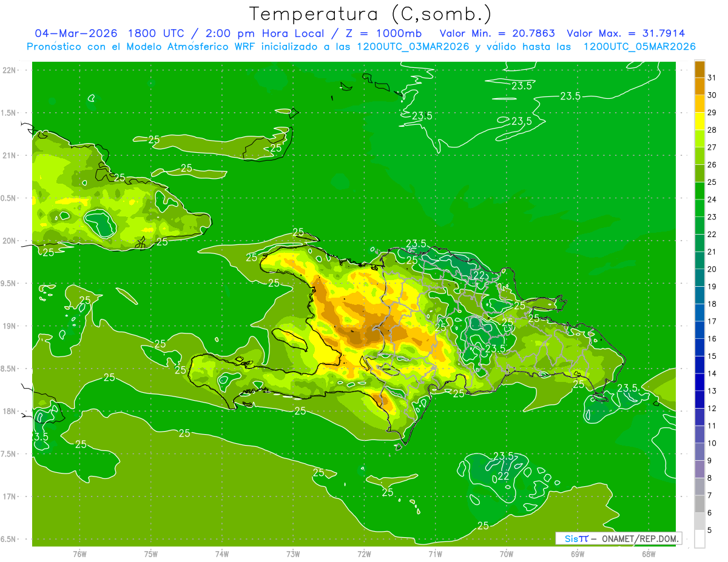Click the '74W' longitude axis label
The image size is (728, 562).
(222, 554)
